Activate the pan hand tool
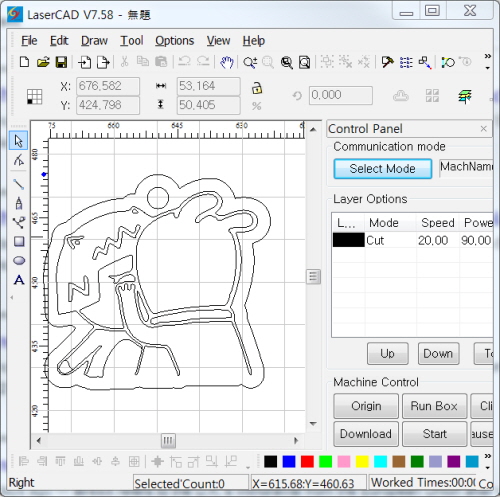500x497 pixels. [x=227, y=62]
